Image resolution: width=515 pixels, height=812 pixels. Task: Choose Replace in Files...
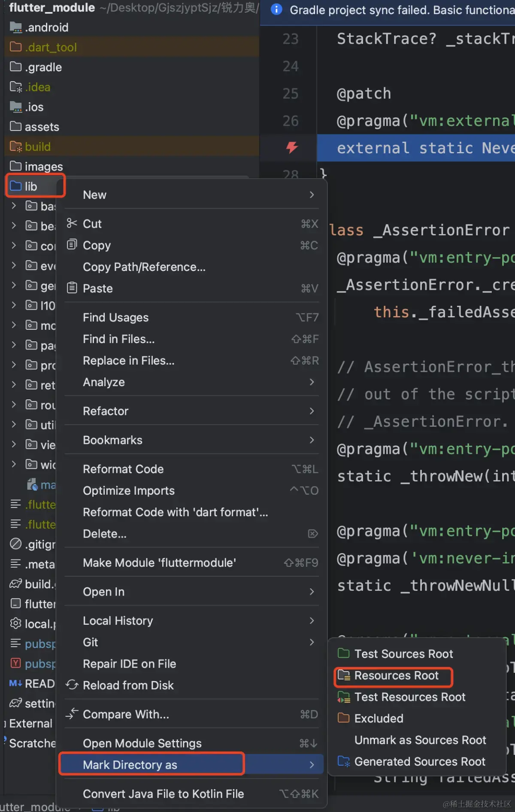click(x=129, y=360)
